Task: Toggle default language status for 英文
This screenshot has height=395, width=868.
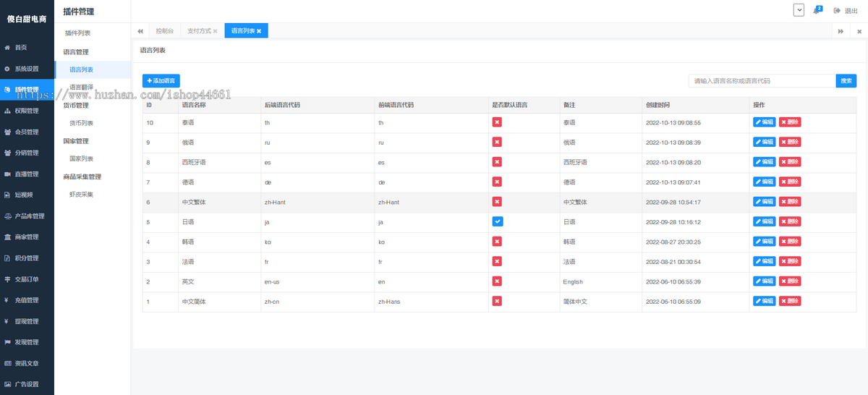Action: (x=498, y=281)
